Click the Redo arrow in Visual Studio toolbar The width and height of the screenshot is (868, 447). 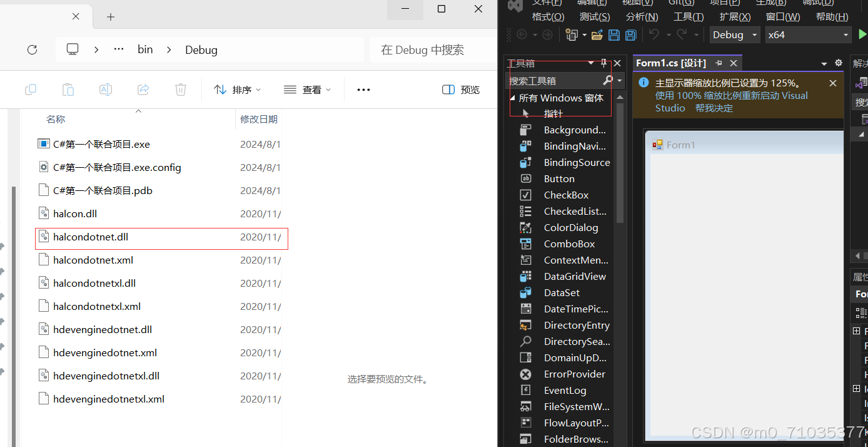(682, 35)
